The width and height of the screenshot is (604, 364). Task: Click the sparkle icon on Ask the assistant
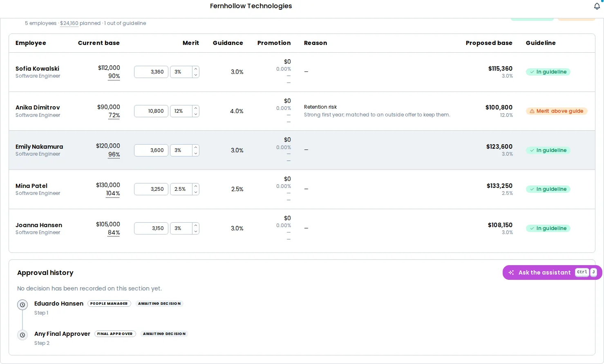(511, 272)
